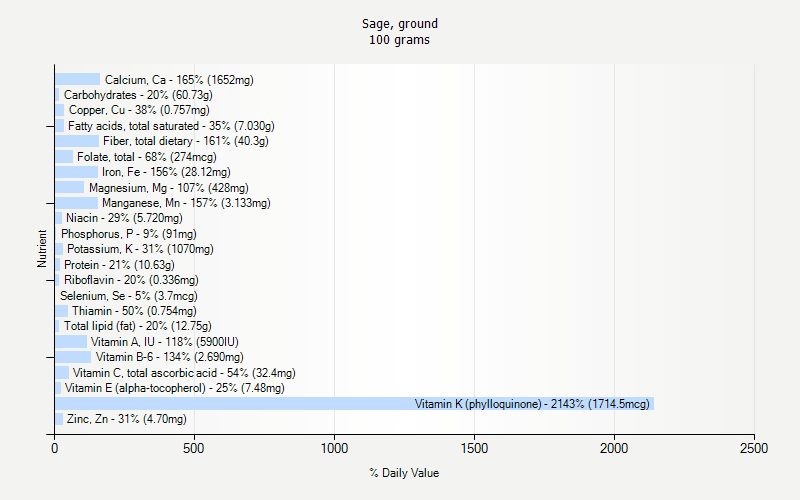
Task: Click the vertical 'Nutrient' axis title
Action: coord(42,248)
